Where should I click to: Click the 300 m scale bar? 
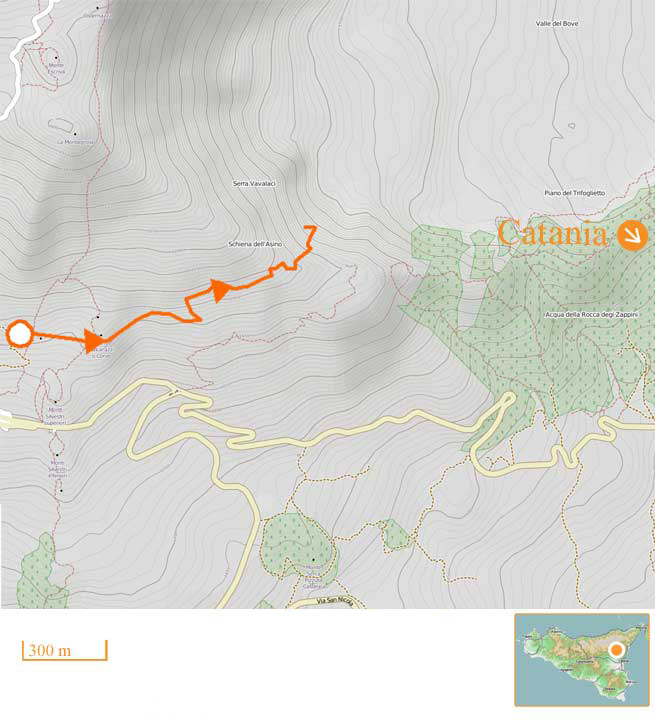65,650
